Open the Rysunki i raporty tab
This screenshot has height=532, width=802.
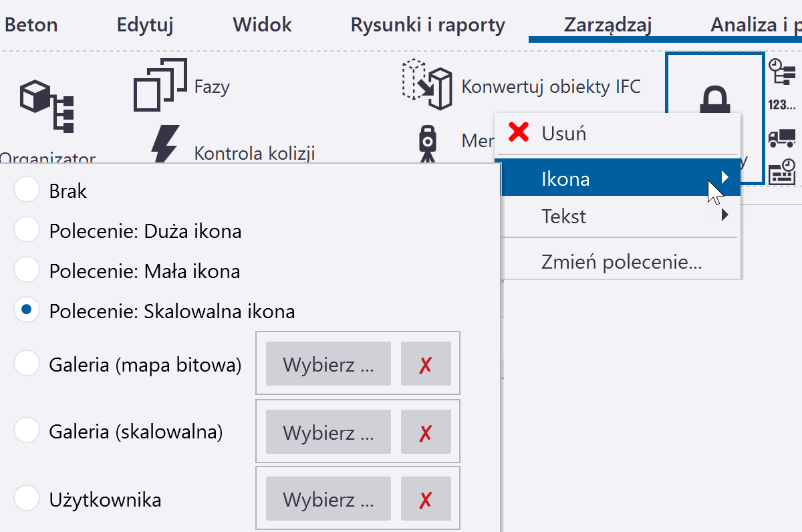[x=428, y=25]
